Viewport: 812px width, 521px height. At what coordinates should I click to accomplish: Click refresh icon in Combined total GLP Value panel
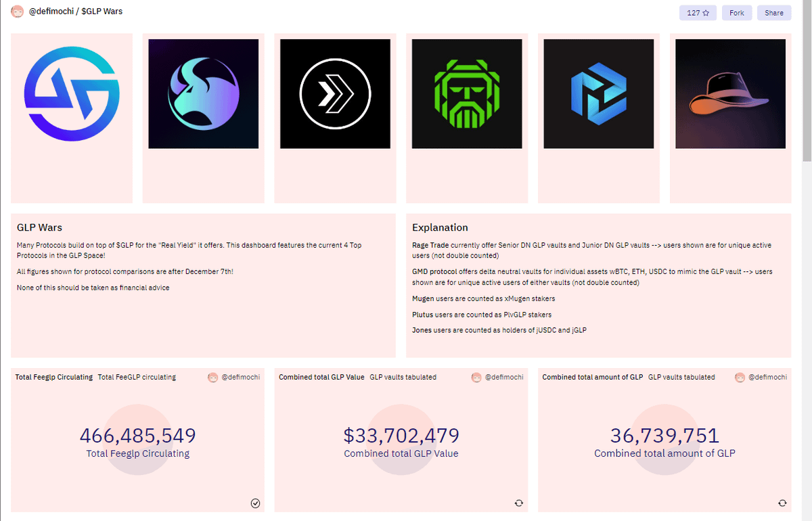coord(519,503)
